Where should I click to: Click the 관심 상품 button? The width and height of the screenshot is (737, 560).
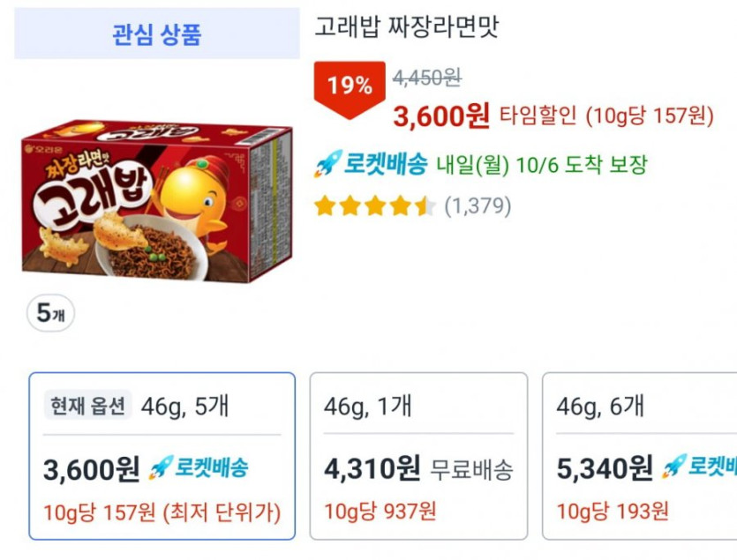click(x=156, y=34)
